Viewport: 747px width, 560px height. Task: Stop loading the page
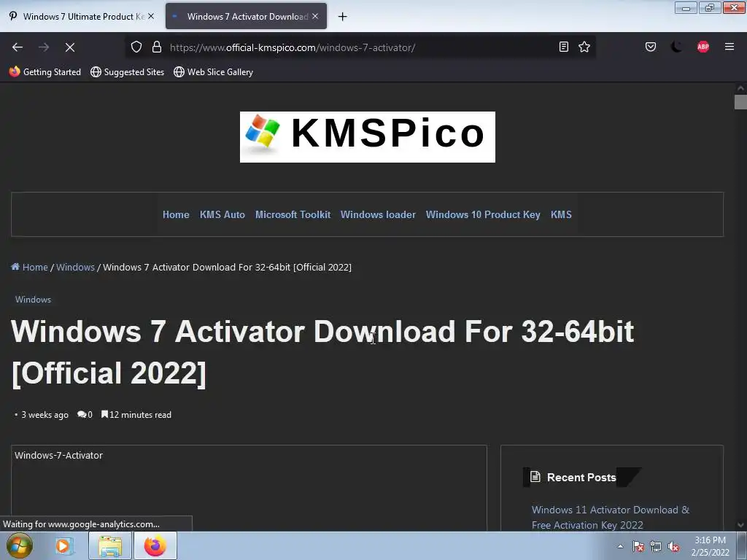(70, 47)
